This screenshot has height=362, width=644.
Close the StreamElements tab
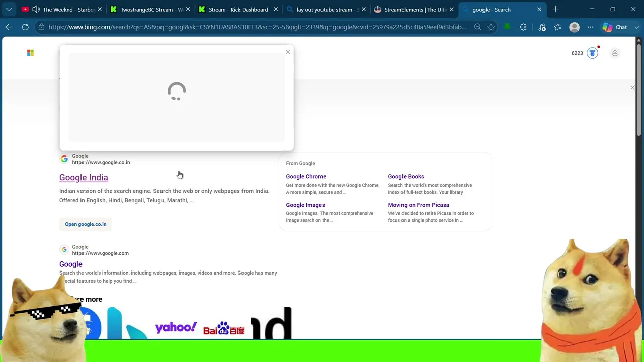[451, 9]
